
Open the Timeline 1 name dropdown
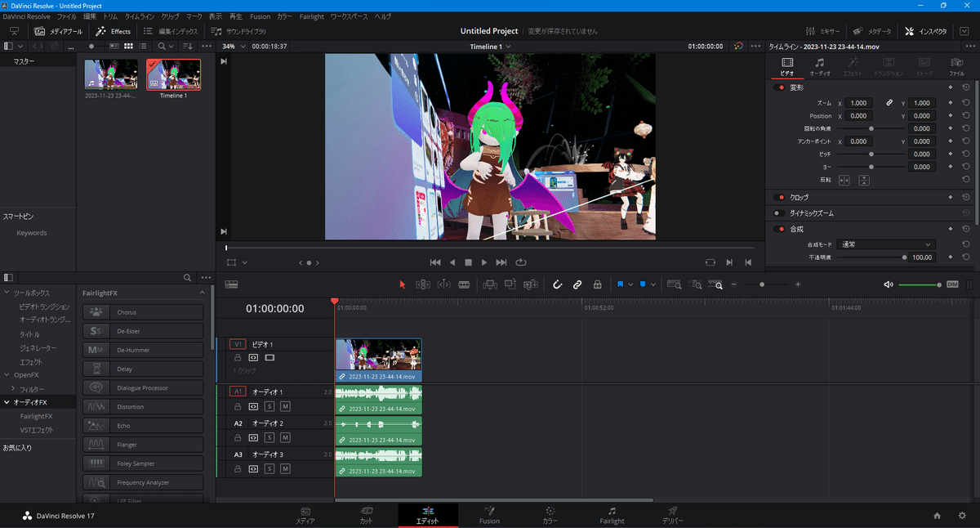[491, 47]
